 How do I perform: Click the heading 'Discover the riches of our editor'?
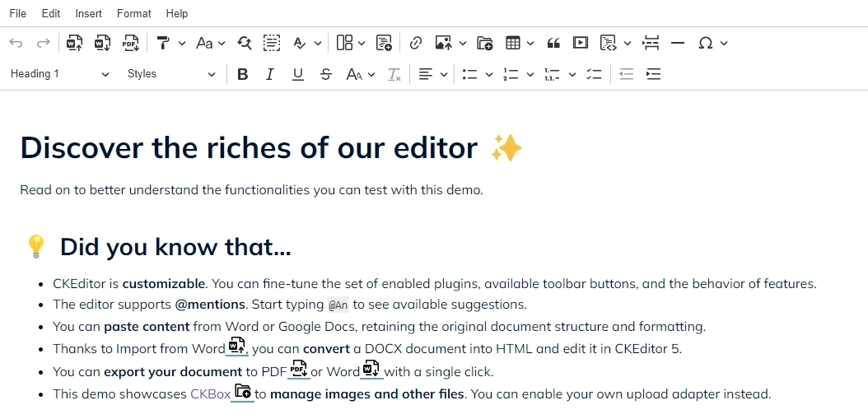(271, 148)
